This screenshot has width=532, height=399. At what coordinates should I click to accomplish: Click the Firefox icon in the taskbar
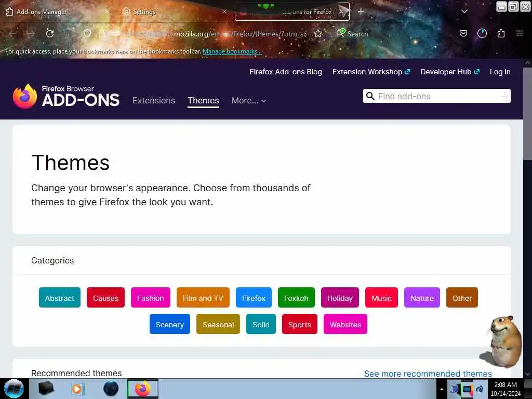click(x=143, y=389)
